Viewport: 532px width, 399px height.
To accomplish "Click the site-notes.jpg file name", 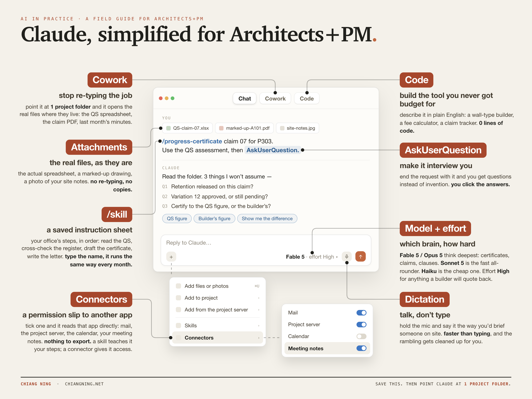I will 301,128.
